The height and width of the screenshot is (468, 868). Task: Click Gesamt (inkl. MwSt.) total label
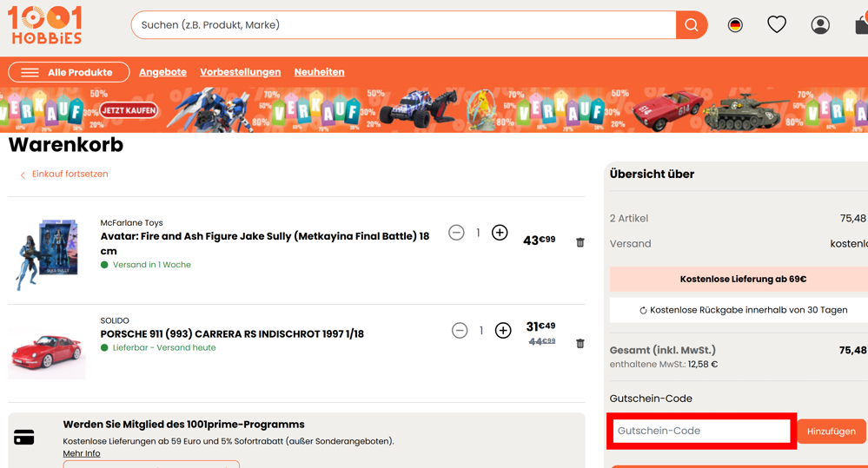point(663,350)
